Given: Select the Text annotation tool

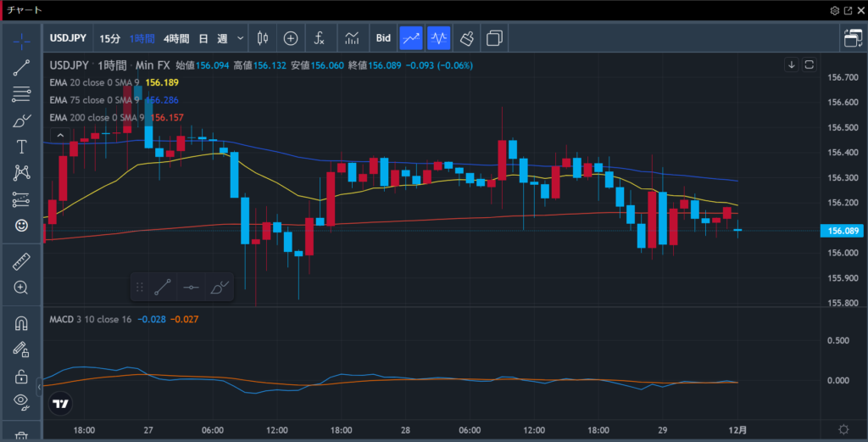Looking at the screenshot, I should coord(21,147).
